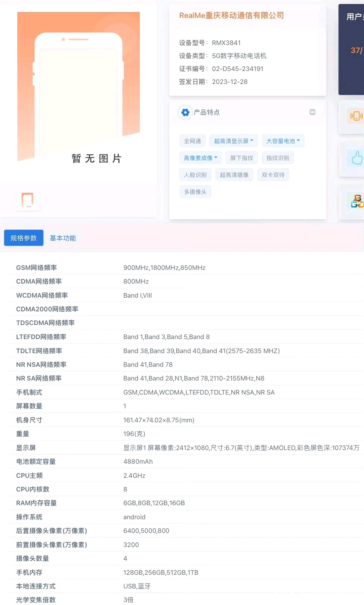Collapse the 产品特点 panel using its minimize icon
Screen dimensions: 364x605
[x=312, y=112]
